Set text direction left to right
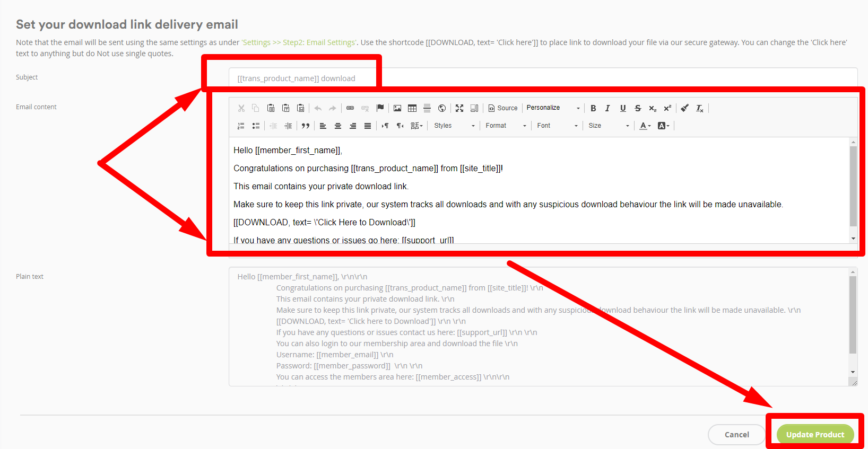The height and width of the screenshot is (449, 868). [x=385, y=126]
